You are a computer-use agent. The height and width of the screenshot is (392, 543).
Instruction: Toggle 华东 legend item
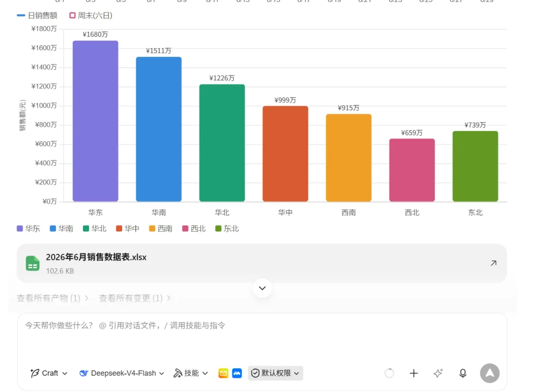point(28,229)
